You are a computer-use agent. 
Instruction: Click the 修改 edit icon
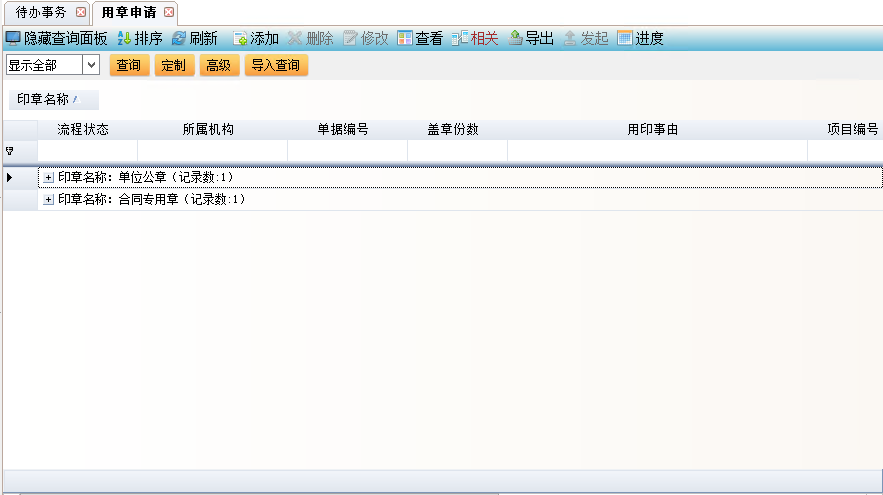coord(350,38)
